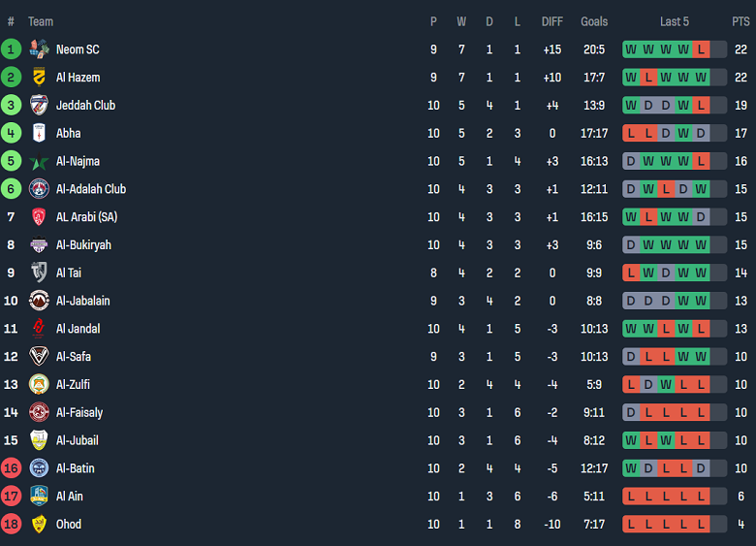Open the Jeddah Club logo icon
Viewport: 756px width, 546px height.
tap(39, 106)
